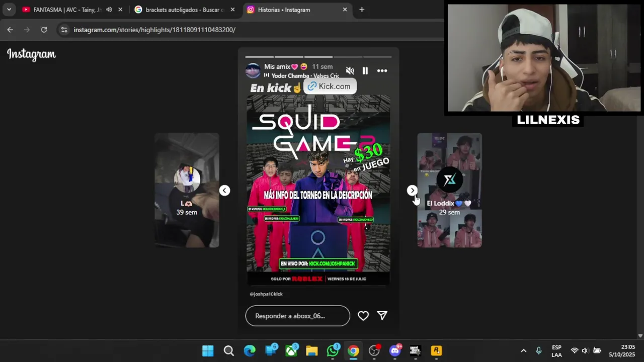Open Discord from the taskbar

point(395,351)
